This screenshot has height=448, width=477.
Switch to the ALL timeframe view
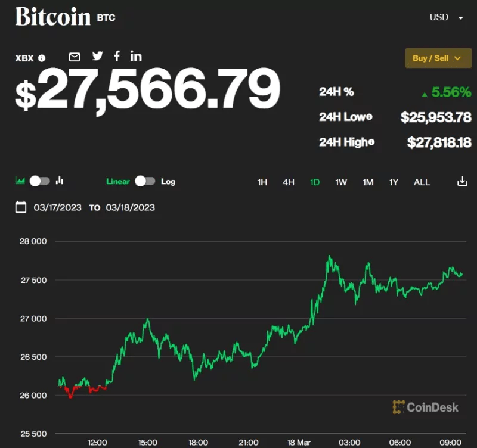point(422,182)
